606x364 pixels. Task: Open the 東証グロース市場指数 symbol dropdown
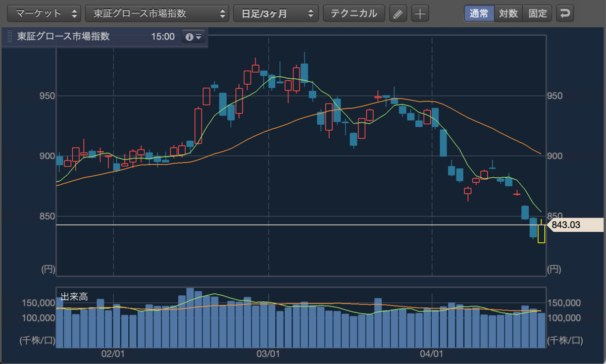click(158, 13)
